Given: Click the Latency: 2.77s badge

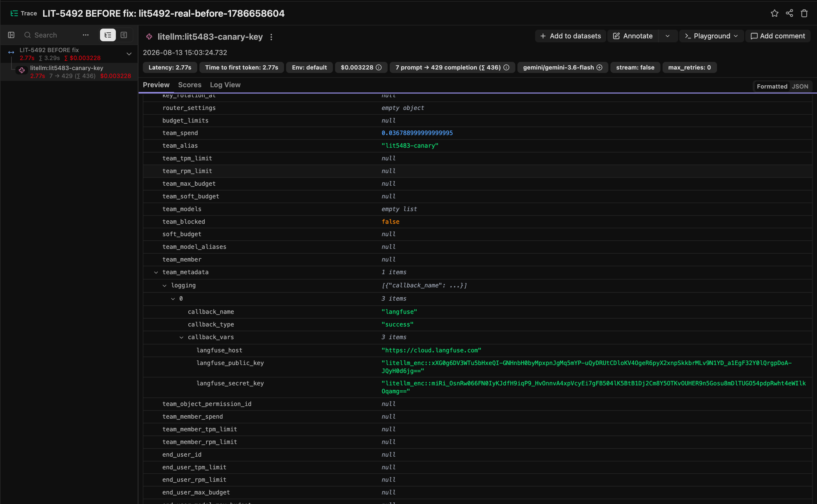Looking at the screenshot, I should click(x=170, y=67).
